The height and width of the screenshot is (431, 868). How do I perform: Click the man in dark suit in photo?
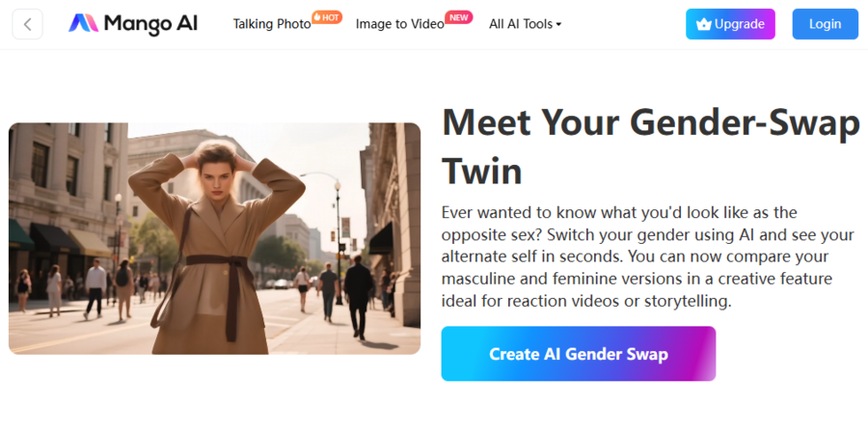pos(358,296)
